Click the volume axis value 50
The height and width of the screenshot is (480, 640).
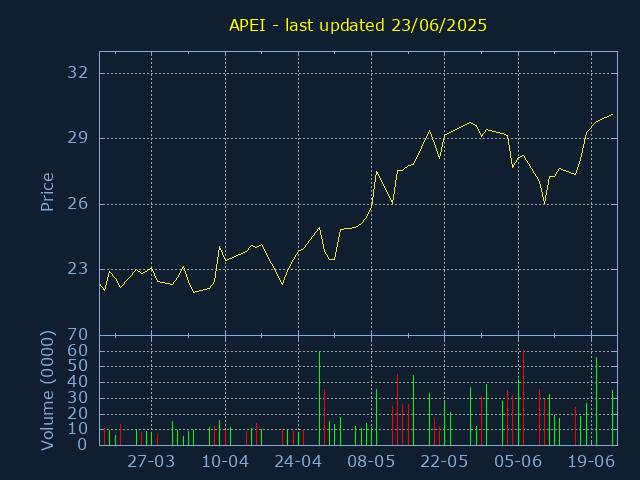[x=78, y=366]
